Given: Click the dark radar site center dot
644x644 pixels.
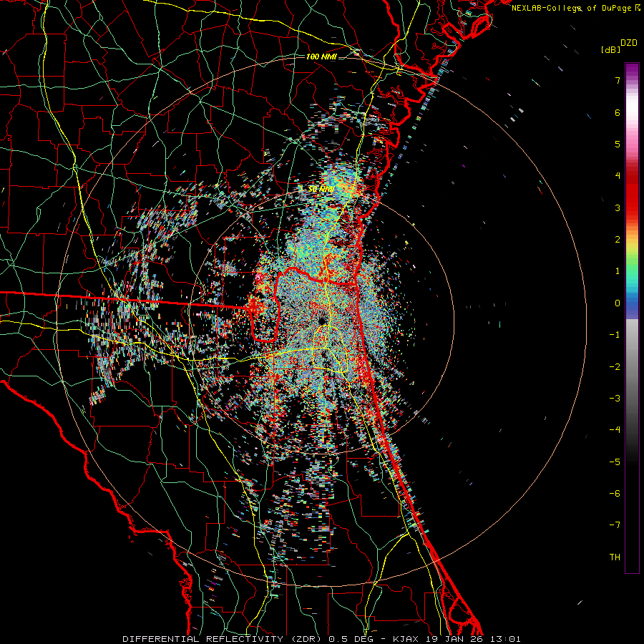Looking at the screenshot, I should point(321,320).
